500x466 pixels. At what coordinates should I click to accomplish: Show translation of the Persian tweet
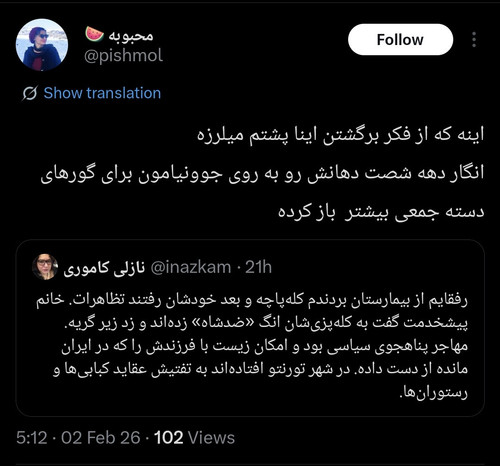click(102, 93)
